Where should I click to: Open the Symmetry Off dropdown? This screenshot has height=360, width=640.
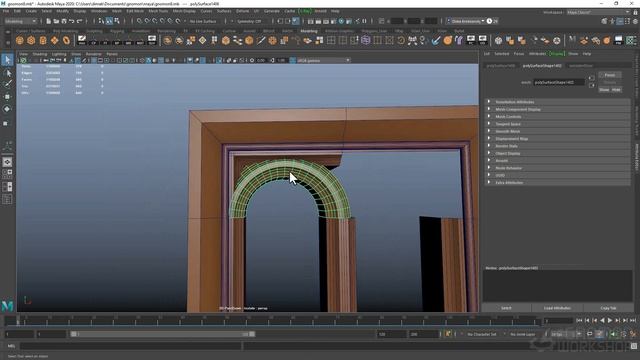249,21
